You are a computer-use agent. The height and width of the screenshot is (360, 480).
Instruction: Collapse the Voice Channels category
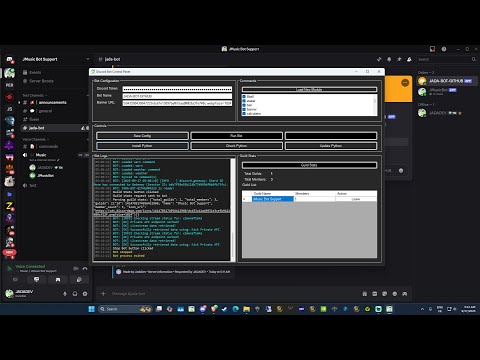tap(35, 139)
